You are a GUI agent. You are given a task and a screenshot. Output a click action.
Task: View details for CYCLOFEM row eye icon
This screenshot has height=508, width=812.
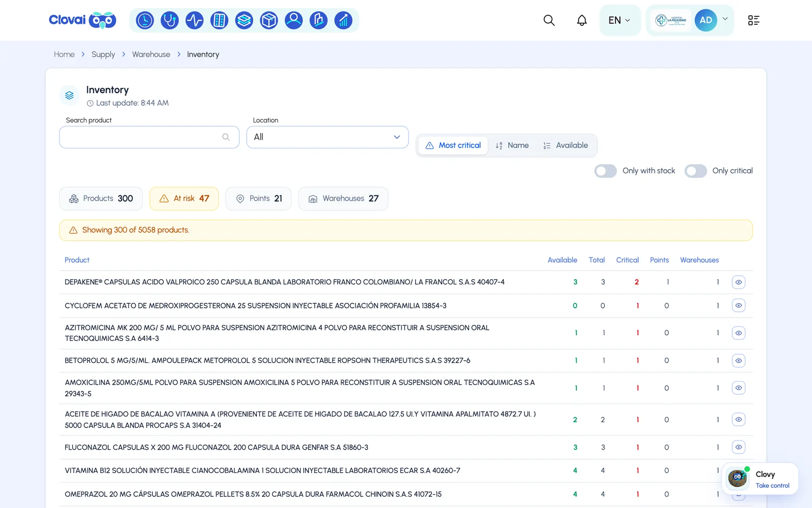point(738,305)
